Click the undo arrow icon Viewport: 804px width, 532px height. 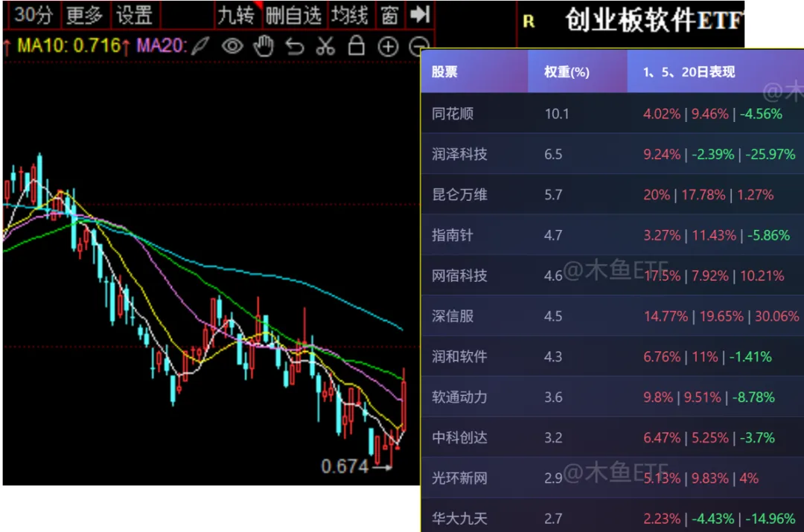[295, 46]
